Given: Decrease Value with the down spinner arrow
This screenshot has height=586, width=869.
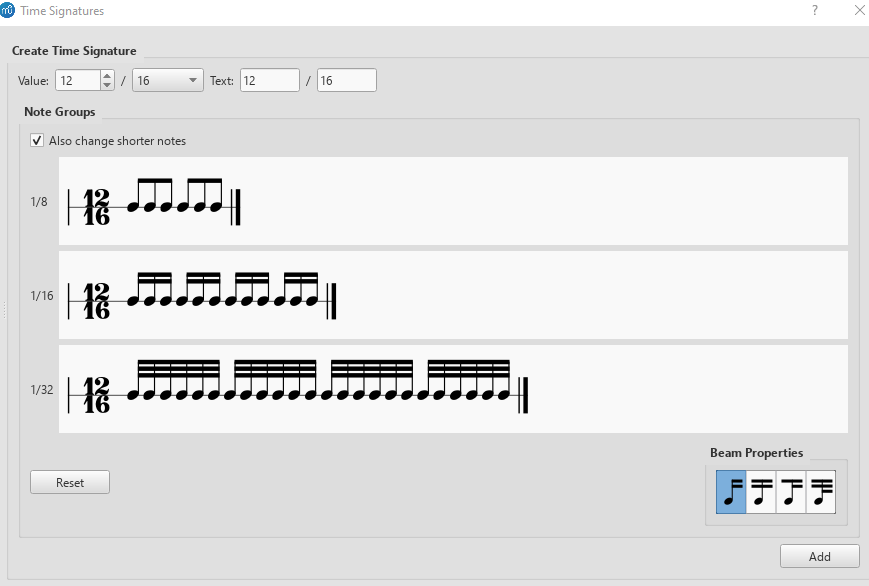Looking at the screenshot, I should [x=106, y=85].
